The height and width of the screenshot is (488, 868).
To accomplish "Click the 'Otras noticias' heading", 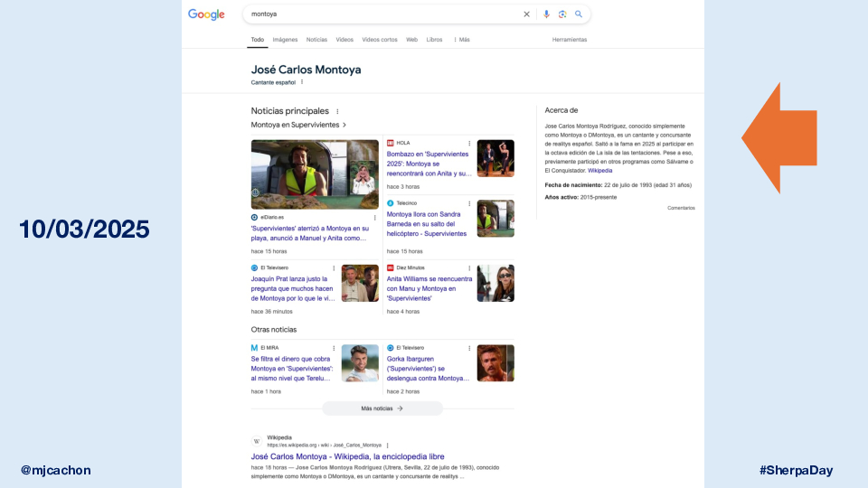I will pyautogui.click(x=274, y=330).
